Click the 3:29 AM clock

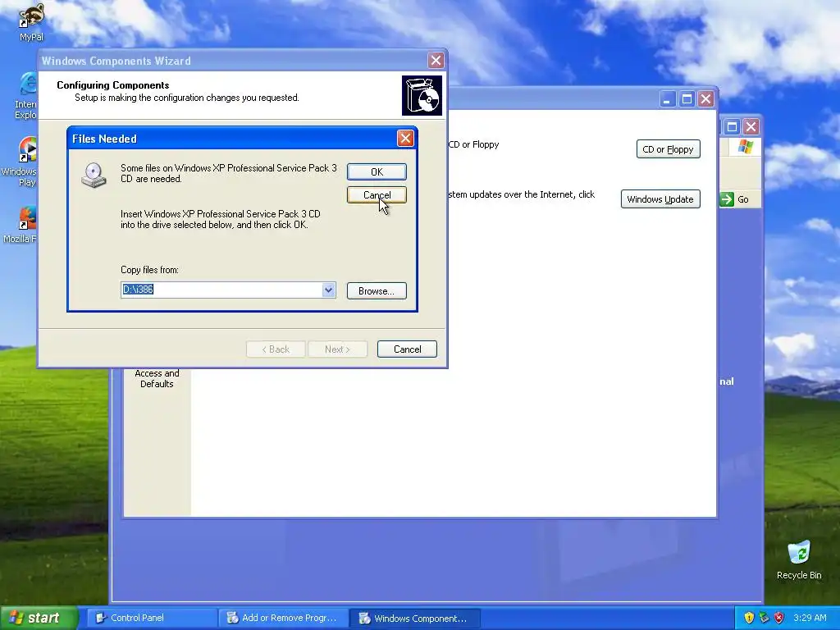pyautogui.click(x=810, y=618)
